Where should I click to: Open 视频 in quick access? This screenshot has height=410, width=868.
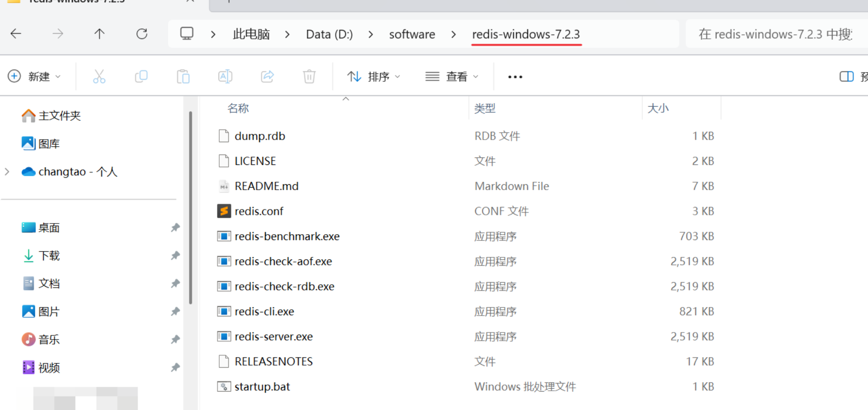click(x=40, y=368)
